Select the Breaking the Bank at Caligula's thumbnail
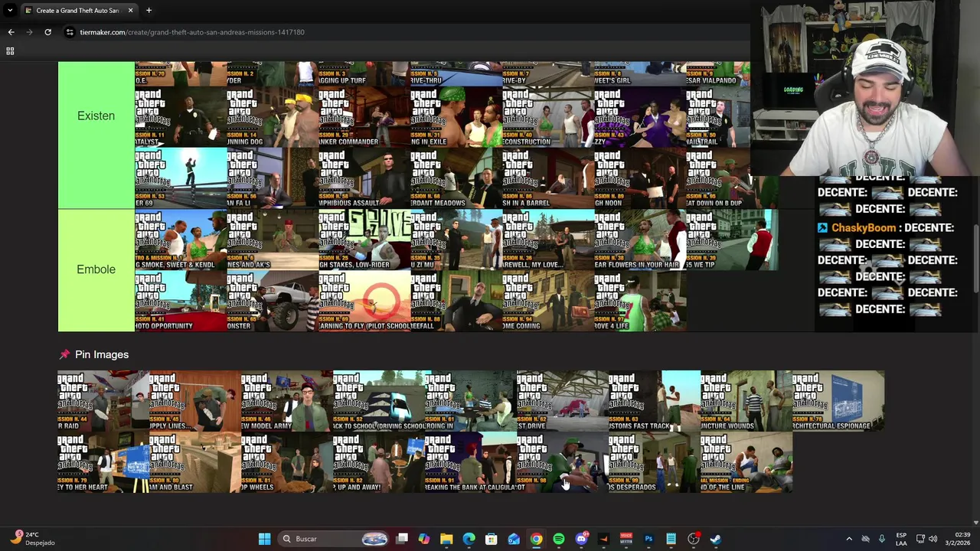This screenshot has height=551, width=980. click(471, 462)
